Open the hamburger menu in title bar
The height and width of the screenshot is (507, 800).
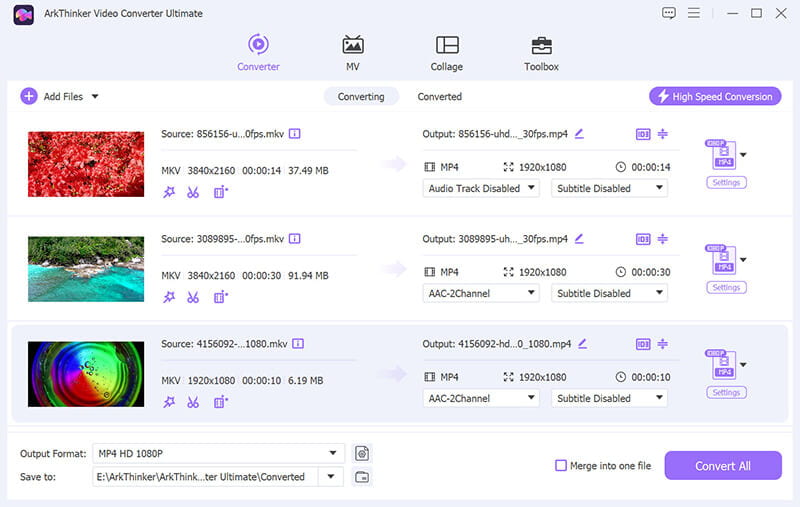694,13
